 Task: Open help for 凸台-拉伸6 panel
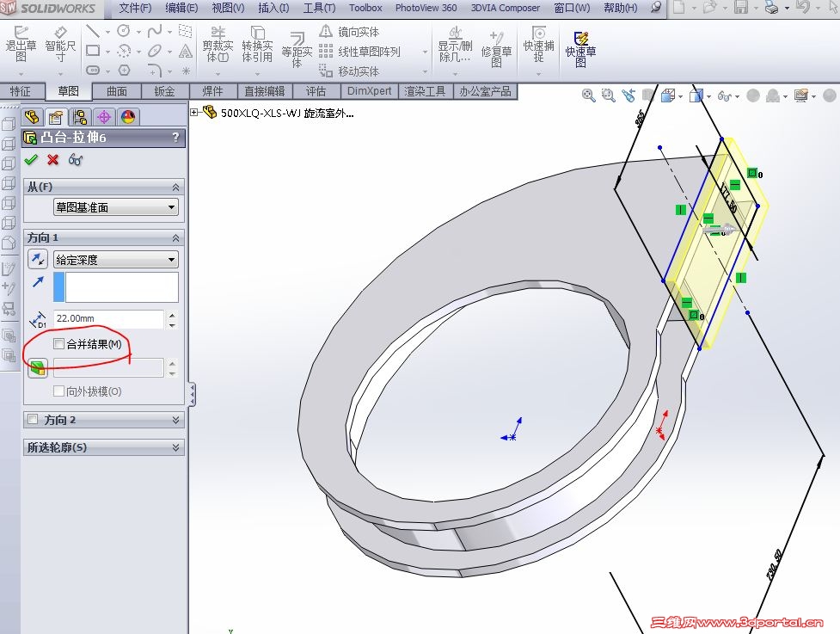coord(175,138)
